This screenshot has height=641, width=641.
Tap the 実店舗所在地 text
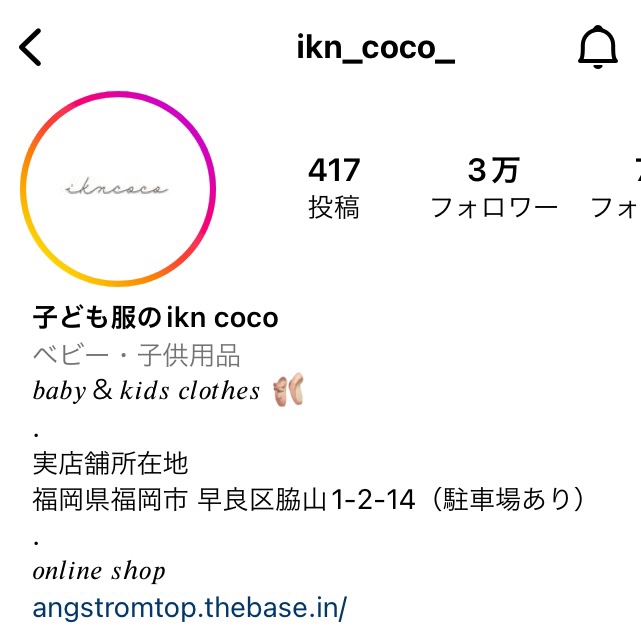click(110, 464)
